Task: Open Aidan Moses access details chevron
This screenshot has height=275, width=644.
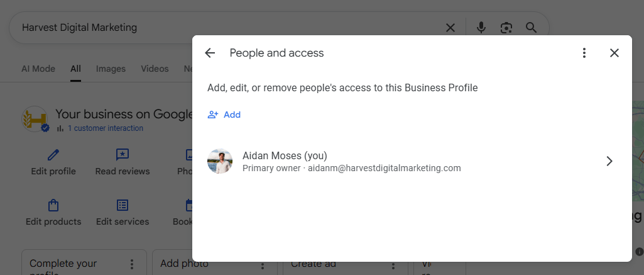Action: point(609,161)
